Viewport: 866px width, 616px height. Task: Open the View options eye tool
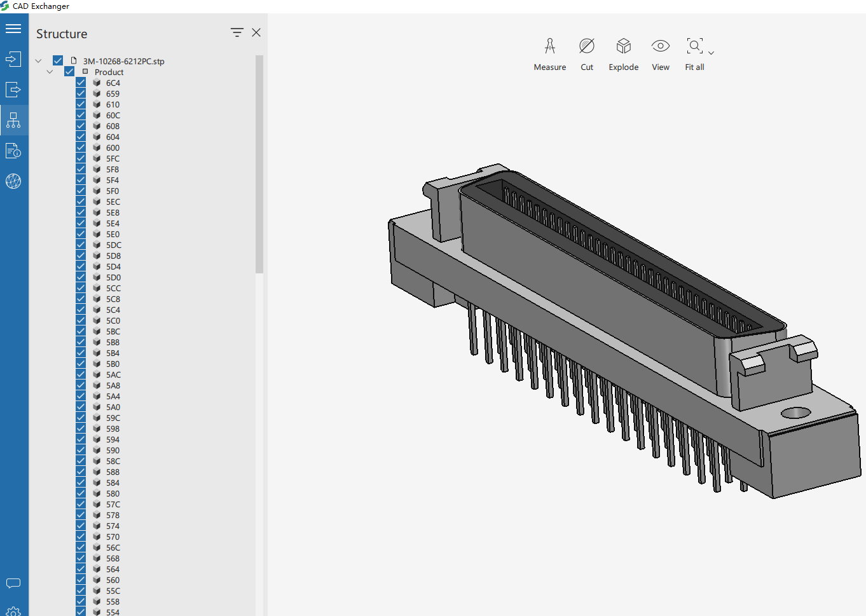(x=661, y=55)
